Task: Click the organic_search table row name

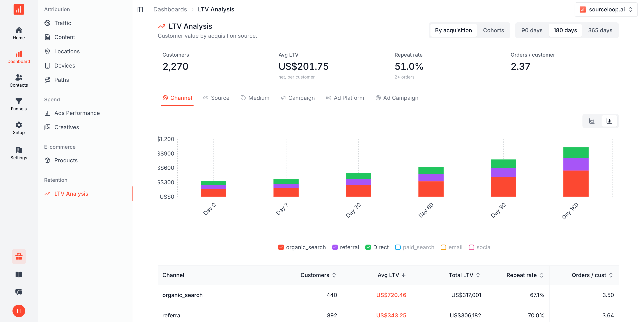Action: point(182,295)
